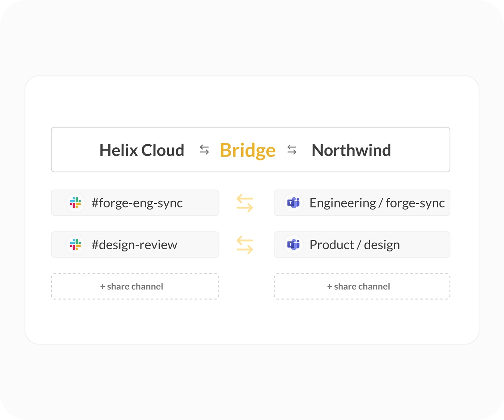Click the yellow sync arrows between design channels

coord(245,245)
